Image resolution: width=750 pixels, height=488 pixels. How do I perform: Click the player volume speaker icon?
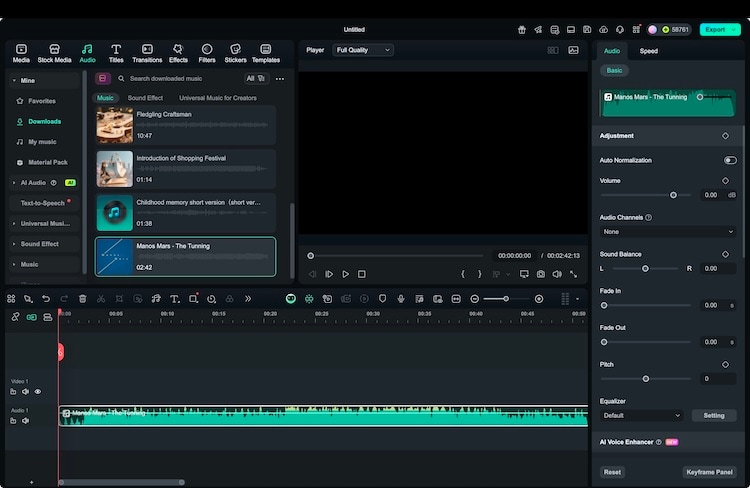coord(557,274)
